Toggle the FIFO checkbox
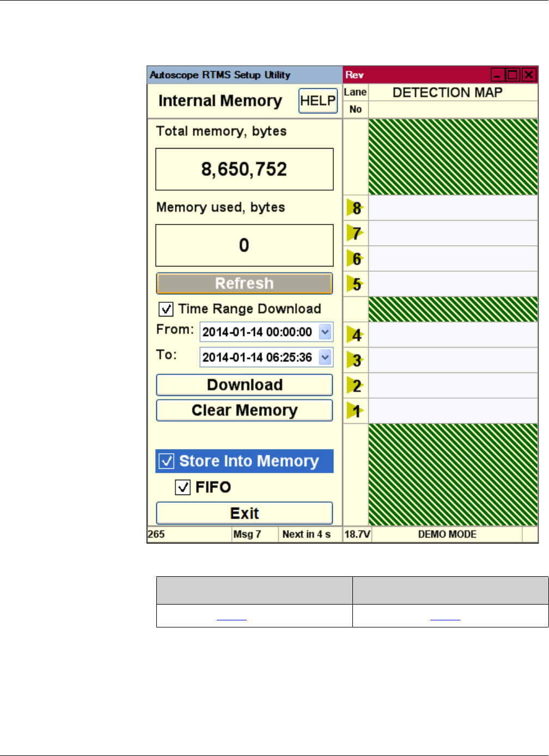The height and width of the screenshot is (756, 549). [182, 487]
